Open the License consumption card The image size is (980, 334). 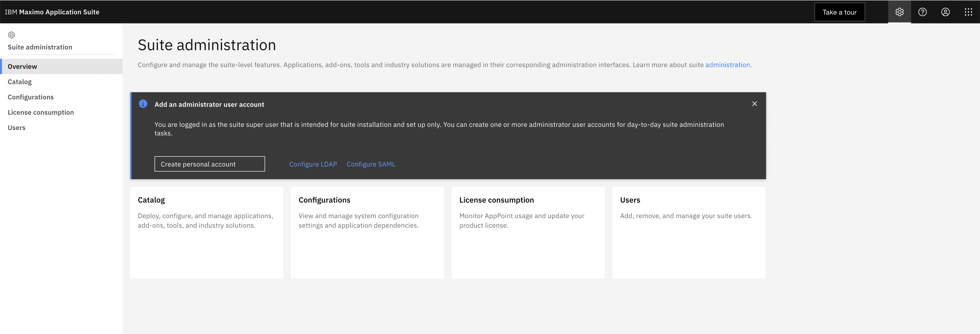528,232
